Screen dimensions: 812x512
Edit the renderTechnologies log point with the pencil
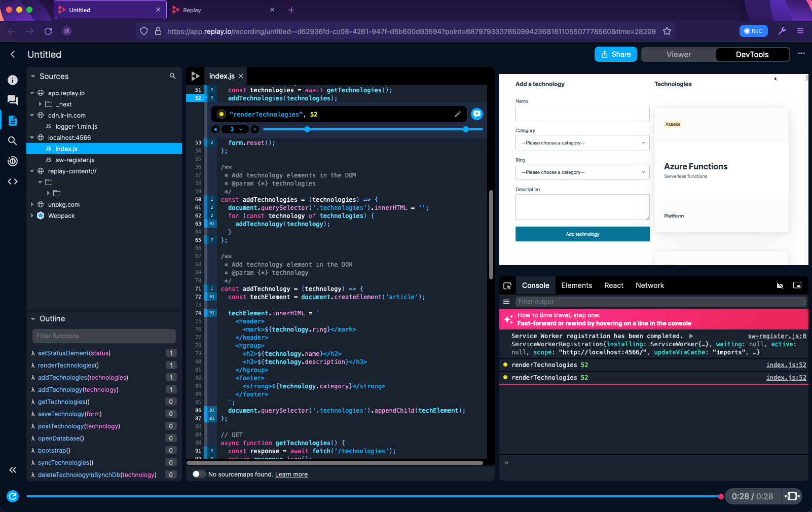(x=457, y=114)
